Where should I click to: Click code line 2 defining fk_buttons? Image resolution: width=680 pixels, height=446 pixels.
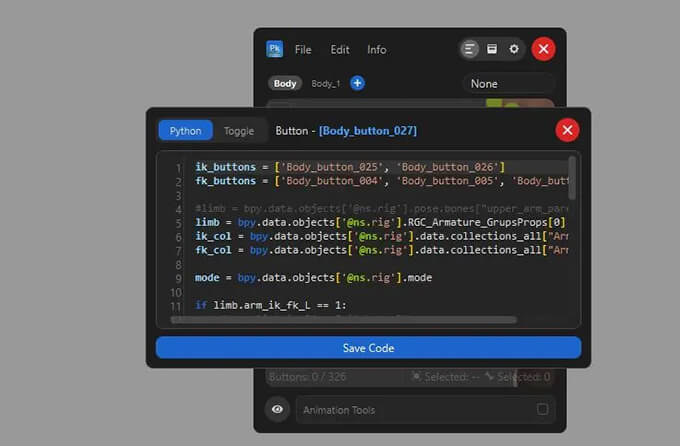point(381,181)
